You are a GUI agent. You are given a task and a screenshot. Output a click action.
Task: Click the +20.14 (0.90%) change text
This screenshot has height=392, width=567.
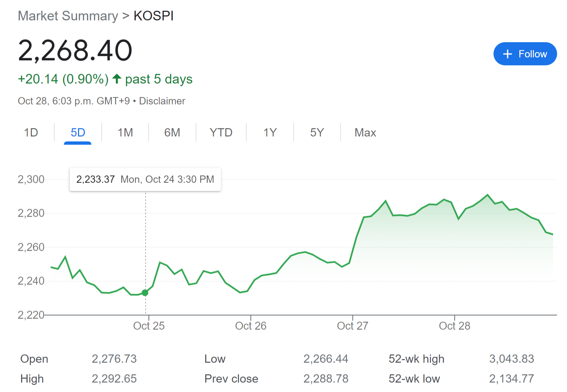coord(63,79)
